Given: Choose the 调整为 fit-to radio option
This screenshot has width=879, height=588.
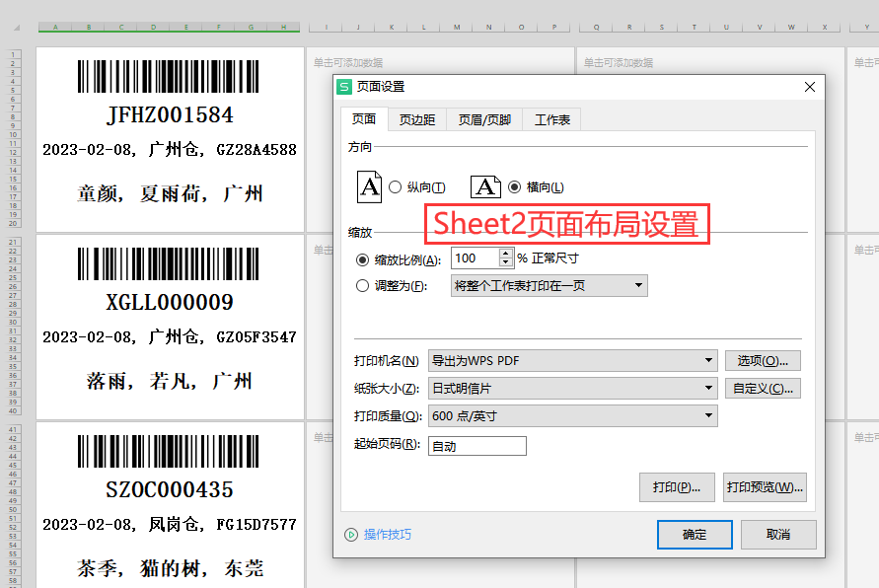Looking at the screenshot, I should (x=363, y=286).
